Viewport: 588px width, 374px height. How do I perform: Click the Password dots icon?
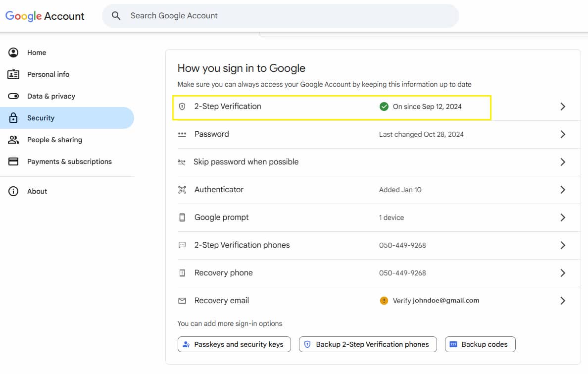[x=182, y=134]
